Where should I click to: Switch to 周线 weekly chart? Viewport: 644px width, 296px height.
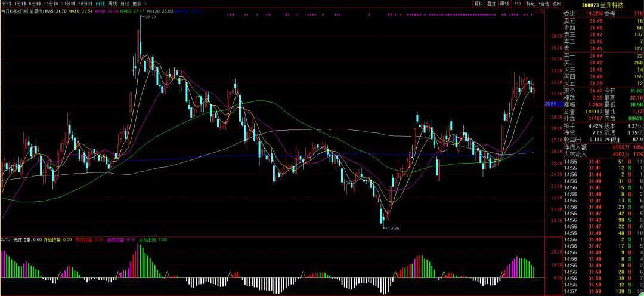[112, 4]
